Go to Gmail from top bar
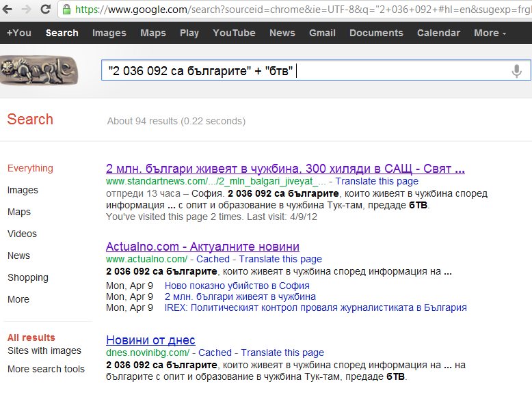This screenshot has height=401, width=532. tap(322, 33)
